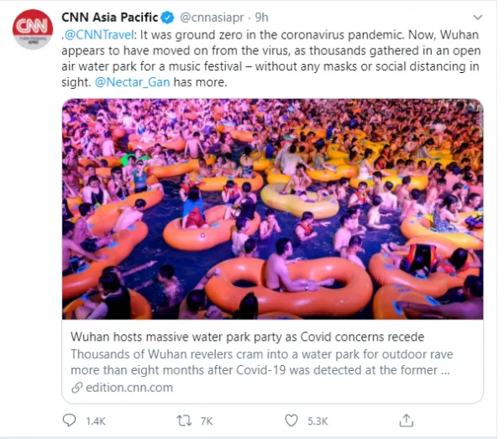
Task: Click the 7K retweets count
Action: (x=207, y=421)
